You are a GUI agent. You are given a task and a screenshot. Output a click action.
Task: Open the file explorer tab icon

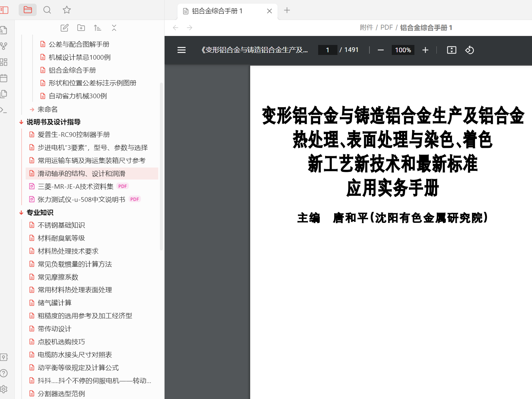tap(28, 10)
